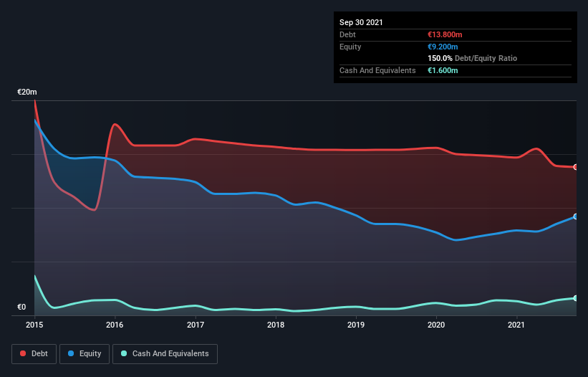Click the 2019 x-axis label
588x377 pixels.
click(x=356, y=325)
